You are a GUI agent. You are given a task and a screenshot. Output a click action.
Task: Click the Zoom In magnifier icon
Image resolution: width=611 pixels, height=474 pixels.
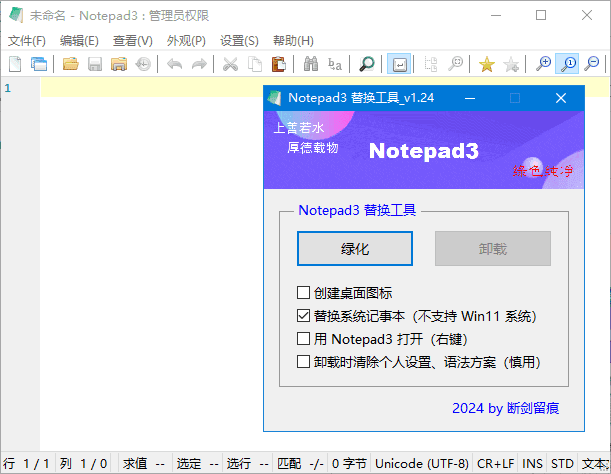point(543,64)
